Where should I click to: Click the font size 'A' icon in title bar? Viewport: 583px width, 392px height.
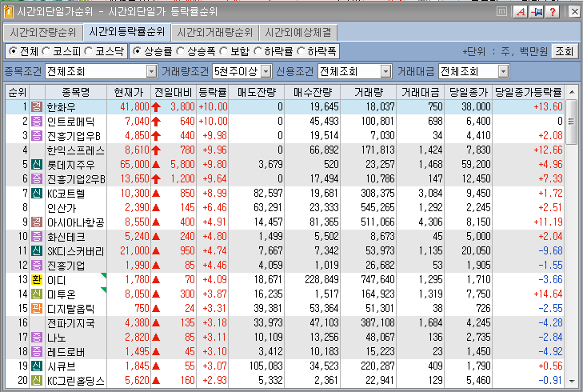click(x=521, y=12)
